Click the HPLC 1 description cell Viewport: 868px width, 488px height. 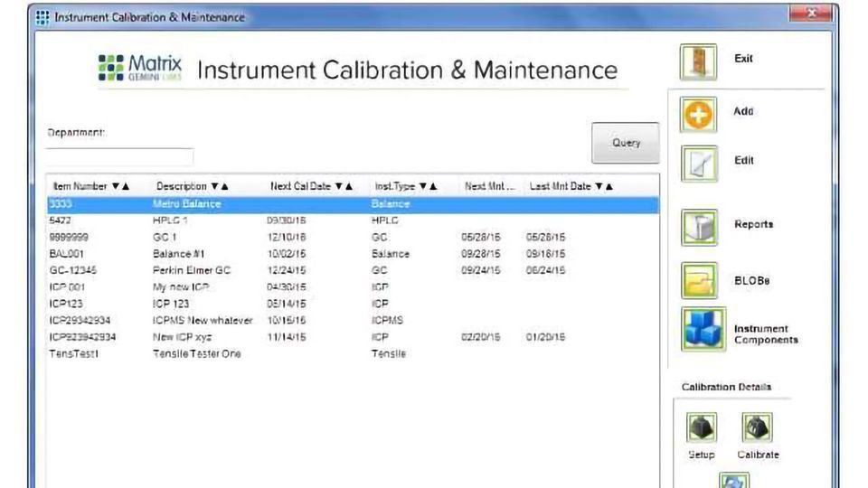[170, 221]
